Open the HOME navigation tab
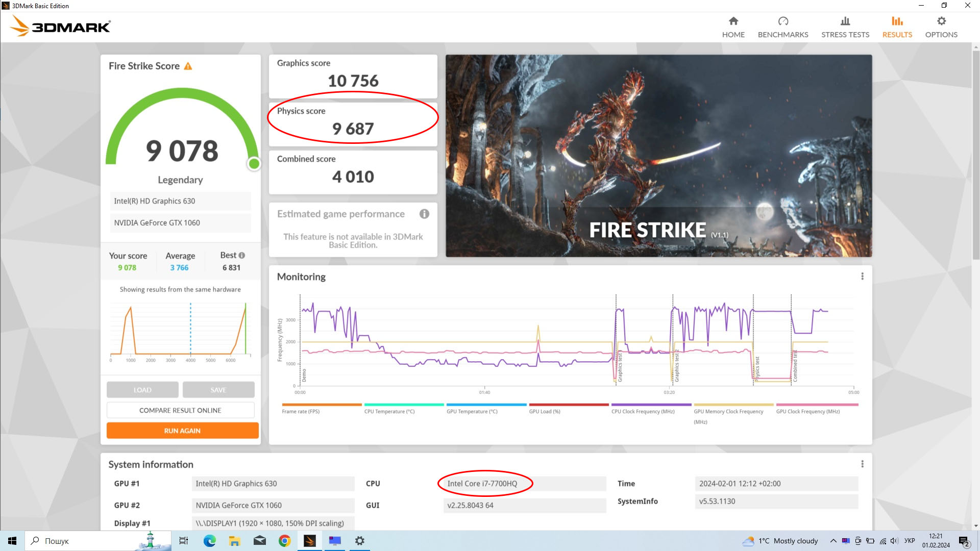 pos(733,27)
